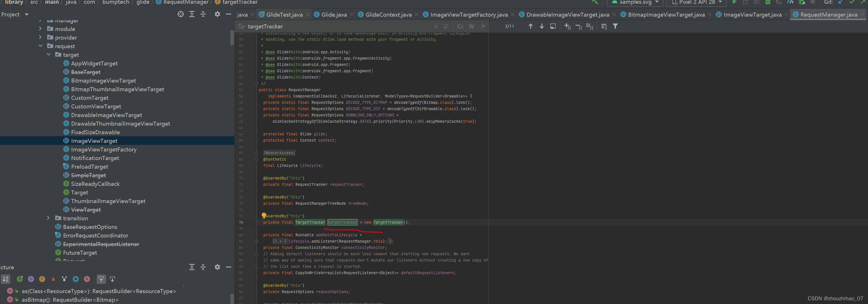Expand the module folder

tap(40, 29)
